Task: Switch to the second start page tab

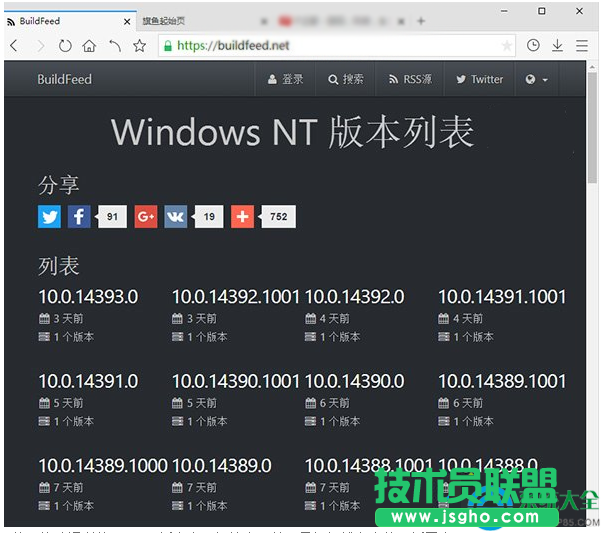Action: click(x=163, y=21)
